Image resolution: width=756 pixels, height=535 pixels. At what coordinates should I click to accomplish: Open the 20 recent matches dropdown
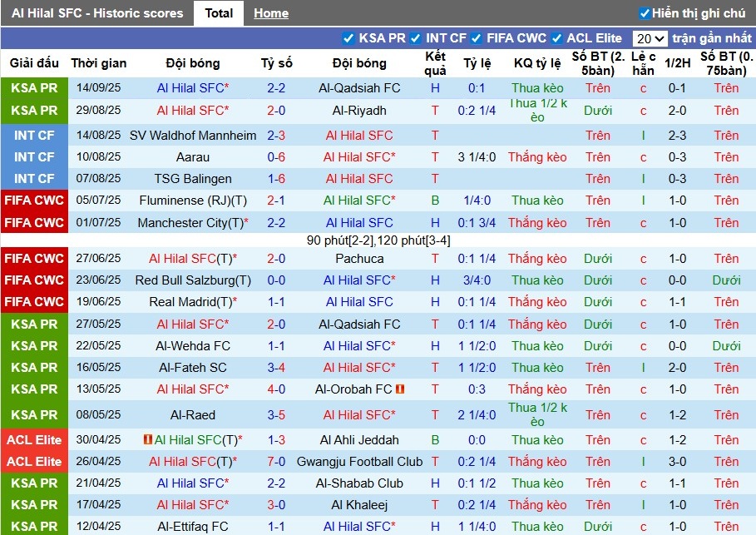point(652,37)
